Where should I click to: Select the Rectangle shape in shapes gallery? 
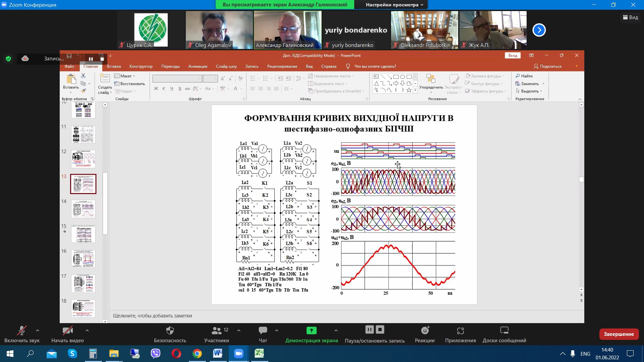pos(396,76)
